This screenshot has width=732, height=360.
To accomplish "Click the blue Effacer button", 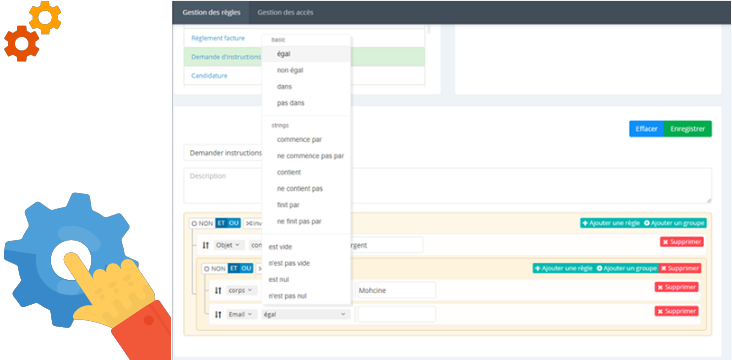I will (646, 129).
